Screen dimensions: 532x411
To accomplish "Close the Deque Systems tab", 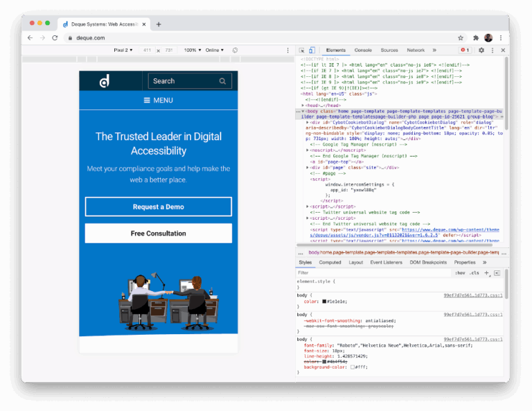I will click(144, 24).
